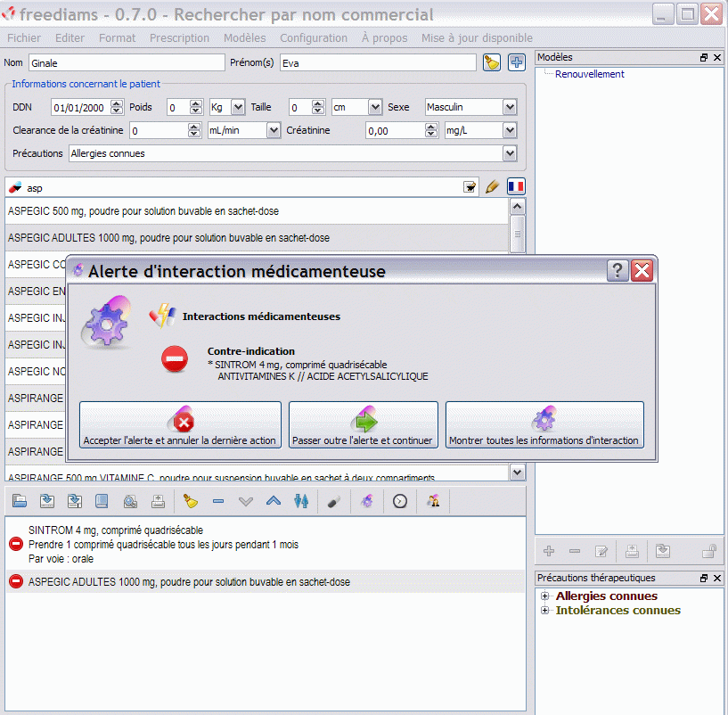Expand the Allergies connues tree node

pyautogui.click(x=545, y=596)
